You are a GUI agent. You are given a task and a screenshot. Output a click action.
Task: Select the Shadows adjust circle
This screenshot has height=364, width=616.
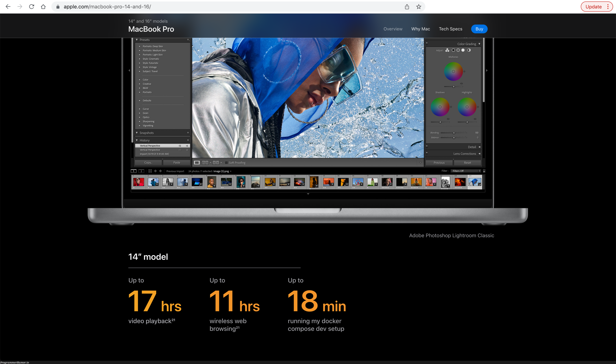point(453,50)
